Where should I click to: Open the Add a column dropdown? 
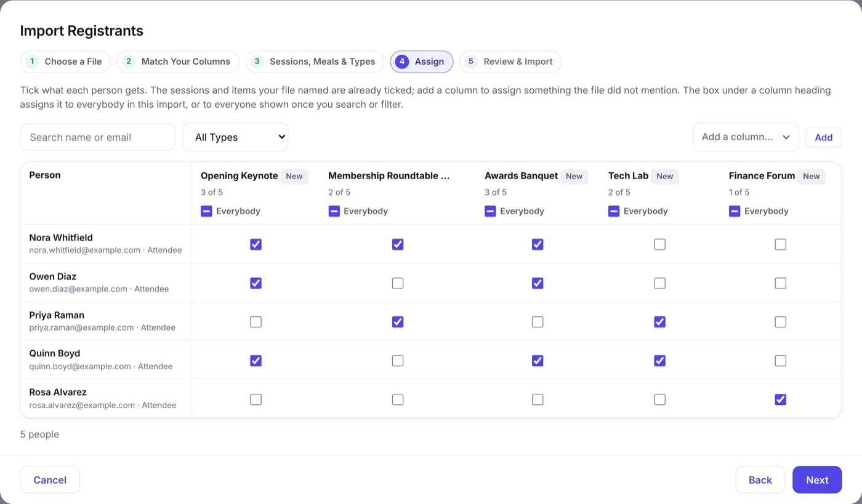pos(746,137)
